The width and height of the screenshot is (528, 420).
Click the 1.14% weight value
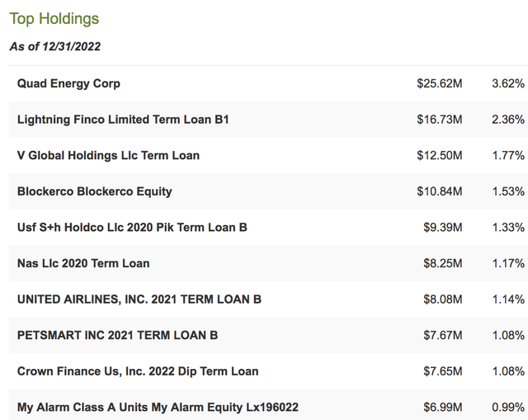point(508,300)
